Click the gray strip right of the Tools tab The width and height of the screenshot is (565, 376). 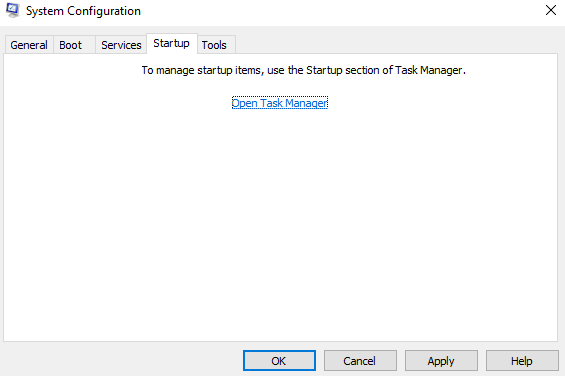click(396, 44)
